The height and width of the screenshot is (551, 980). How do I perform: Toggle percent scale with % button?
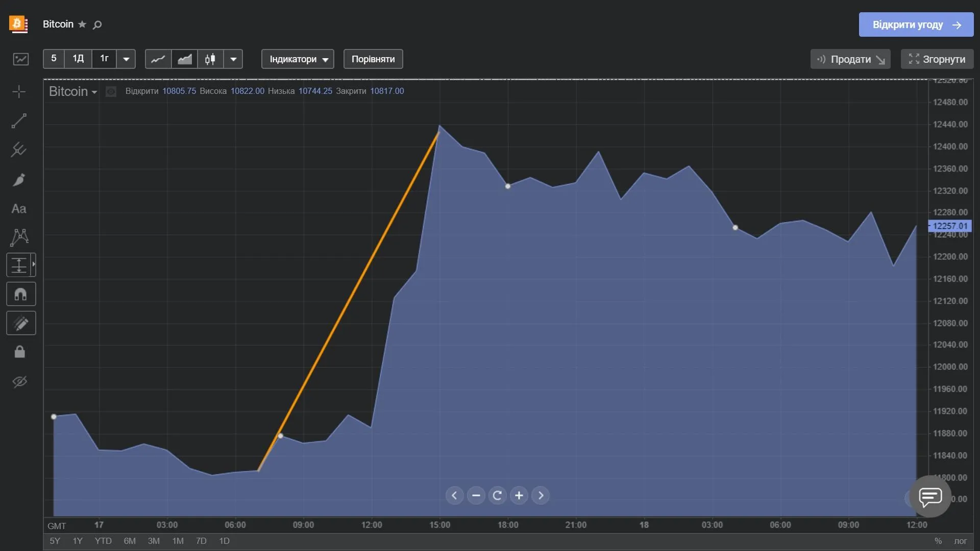click(938, 541)
